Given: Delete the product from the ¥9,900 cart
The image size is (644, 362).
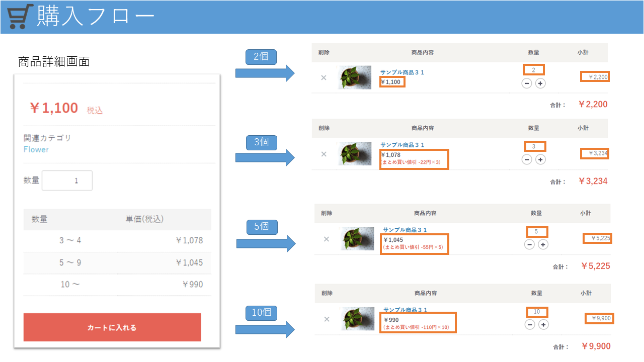Looking at the screenshot, I should pos(327,319).
